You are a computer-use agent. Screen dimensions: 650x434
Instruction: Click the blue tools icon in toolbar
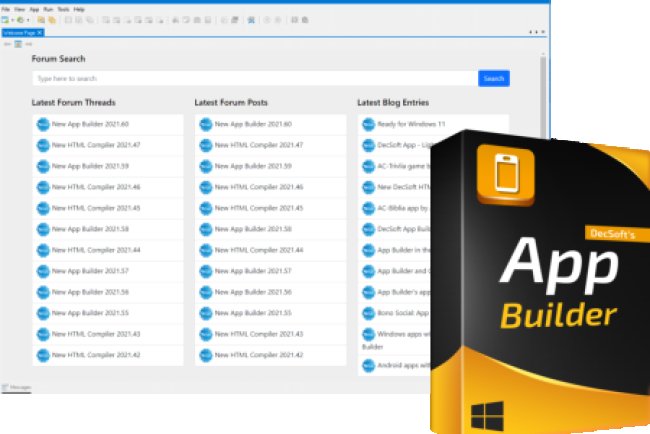click(x=251, y=20)
